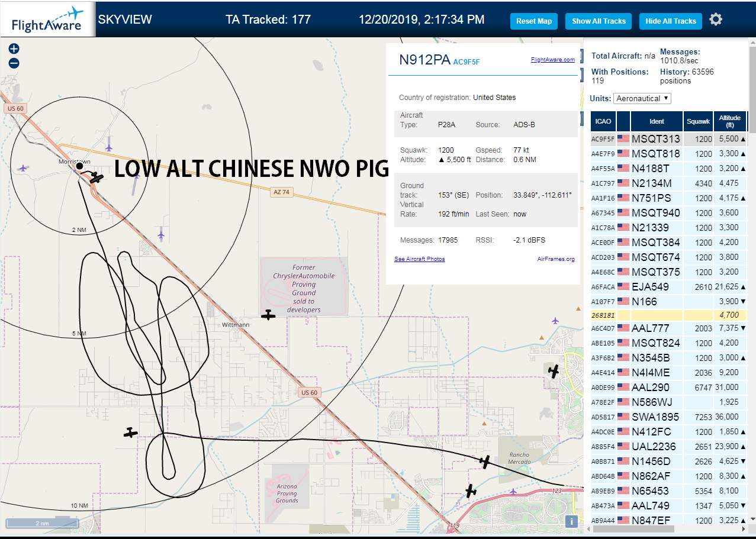Select the AAL290 row

pyautogui.click(x=669, y=388)
